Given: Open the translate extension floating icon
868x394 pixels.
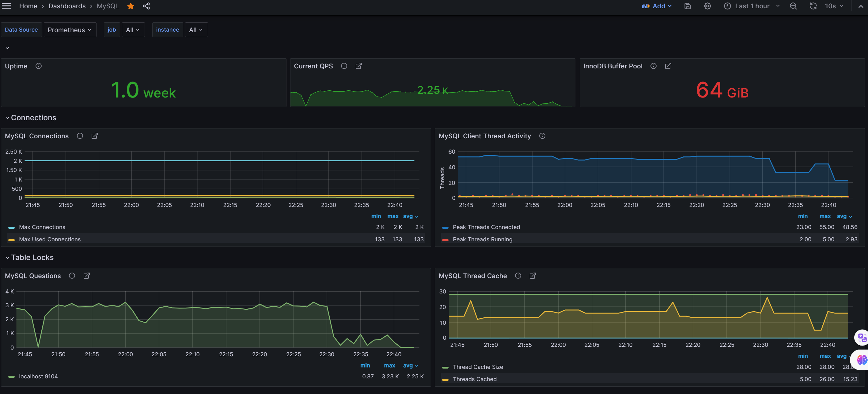Looking at the screenshot, I should (862, 337).
